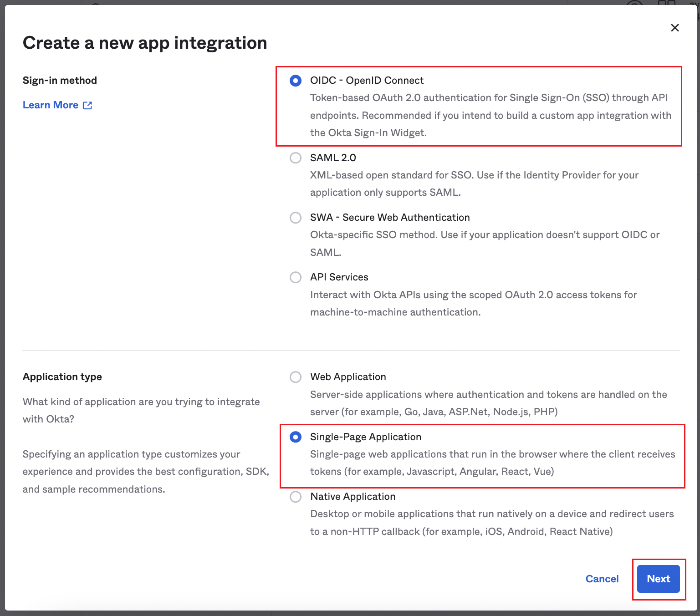Click the "OIDC - OpenID Connect" label text
700x616 pixels.
367,81
